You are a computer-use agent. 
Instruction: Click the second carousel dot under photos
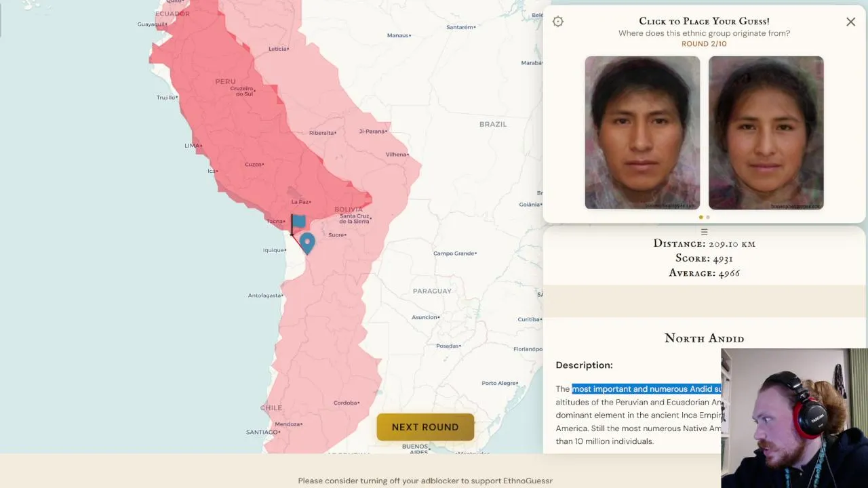(708, 218)
